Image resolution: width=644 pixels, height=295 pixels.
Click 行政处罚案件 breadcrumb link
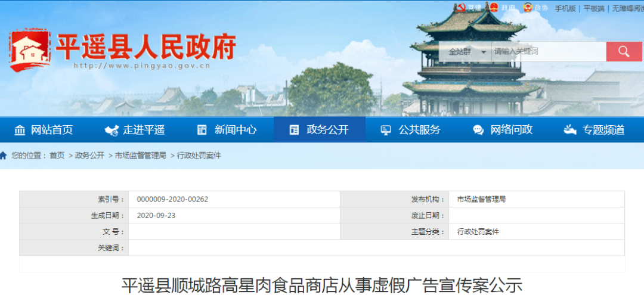pos(199,156)
